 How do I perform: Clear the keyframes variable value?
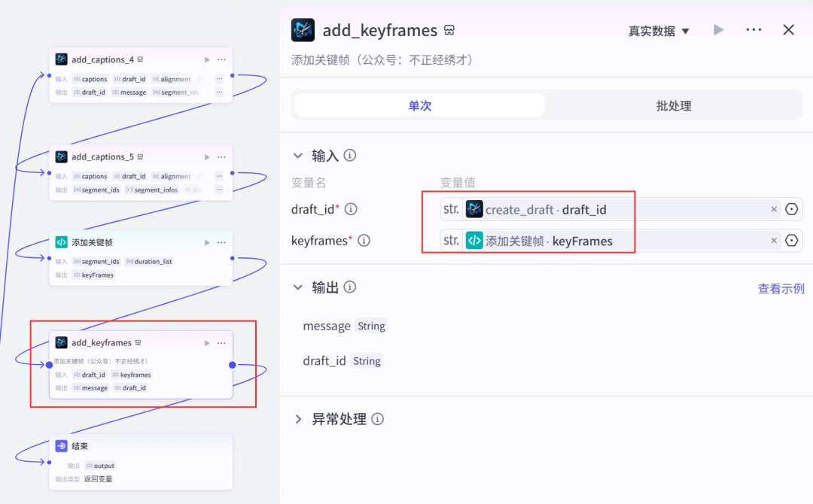coord(773,241)
